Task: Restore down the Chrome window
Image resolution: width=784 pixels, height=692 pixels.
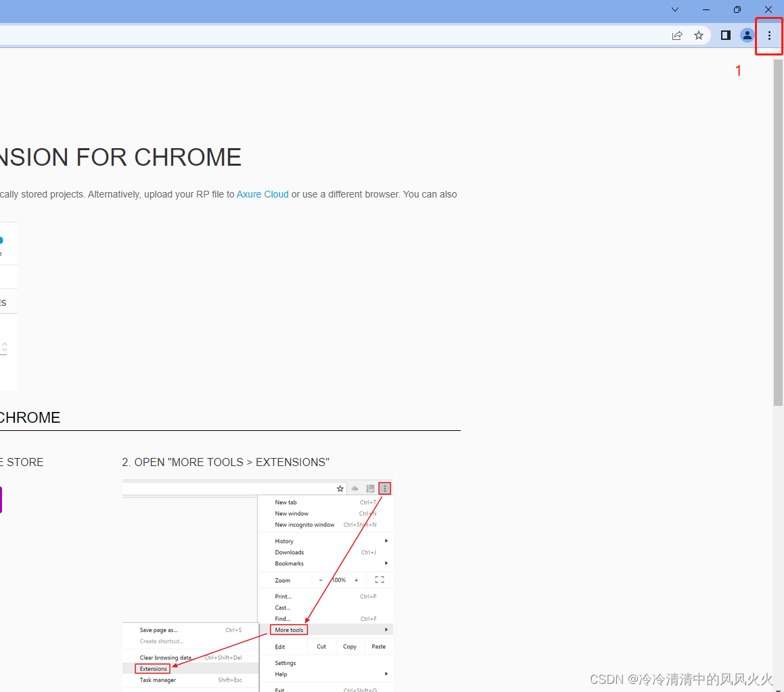Action: (x=737, y=9)
